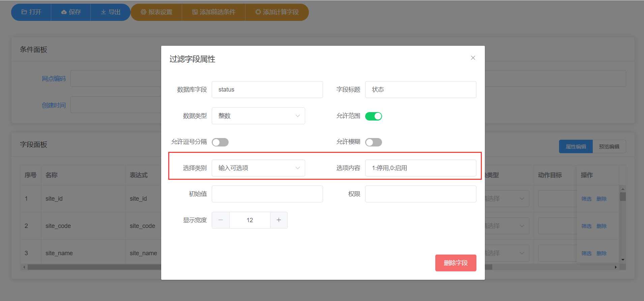Click the 字段标题 input containing 状态
This screenshot has height=301, width=644.
click(420, 90)
